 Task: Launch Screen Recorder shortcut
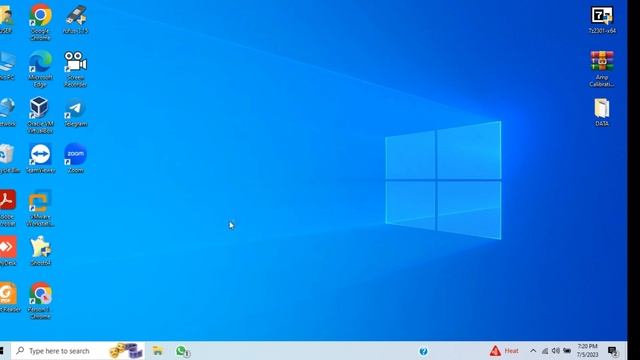76,69
